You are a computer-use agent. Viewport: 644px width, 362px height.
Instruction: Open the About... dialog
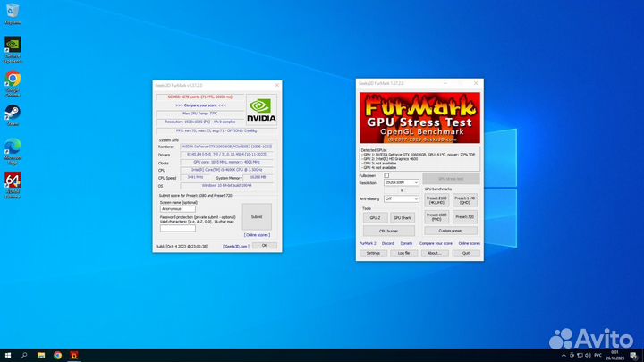tap(434, 254)
